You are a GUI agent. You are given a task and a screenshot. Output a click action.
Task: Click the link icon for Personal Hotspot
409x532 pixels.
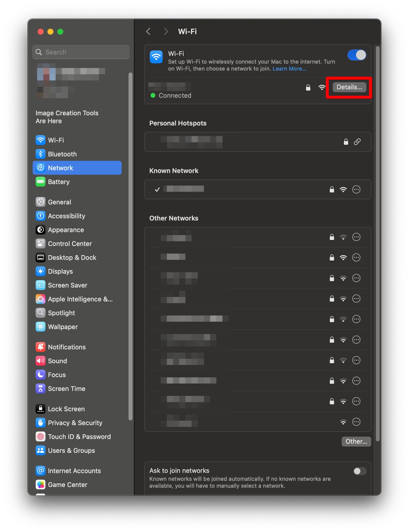pyautogui.click(x=357, y=142)
